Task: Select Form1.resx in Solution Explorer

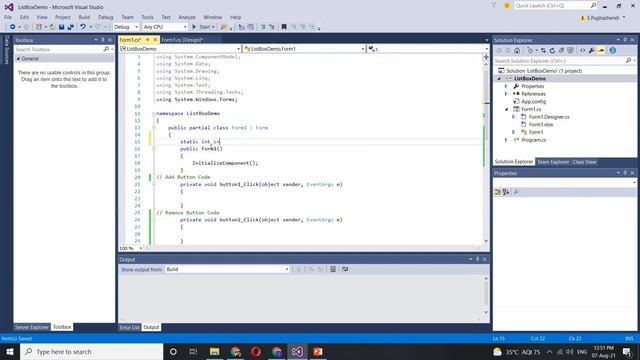Action: [x=541, y=124]
